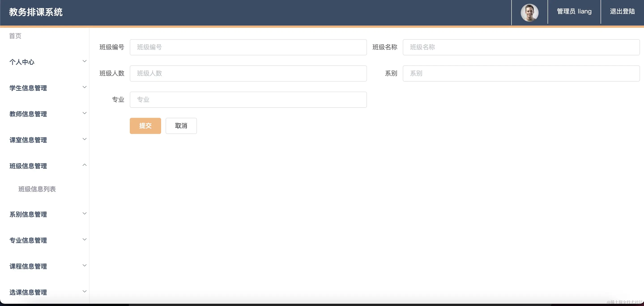Expand the 系别信息管理 chevron arrow

click(85, 214)
